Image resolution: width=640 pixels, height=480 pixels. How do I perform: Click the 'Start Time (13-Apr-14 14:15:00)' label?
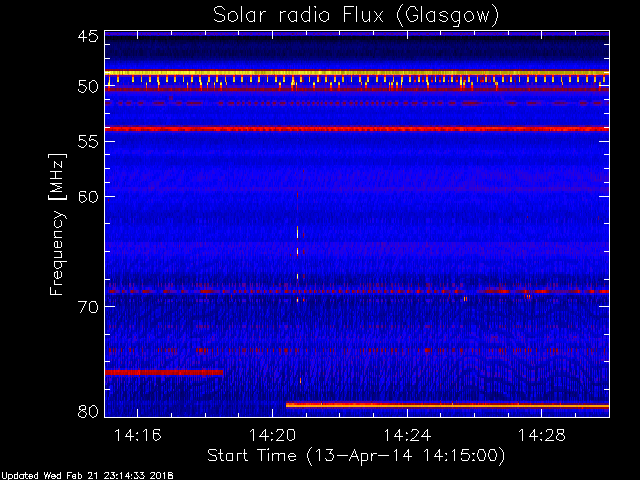[356, 455]
